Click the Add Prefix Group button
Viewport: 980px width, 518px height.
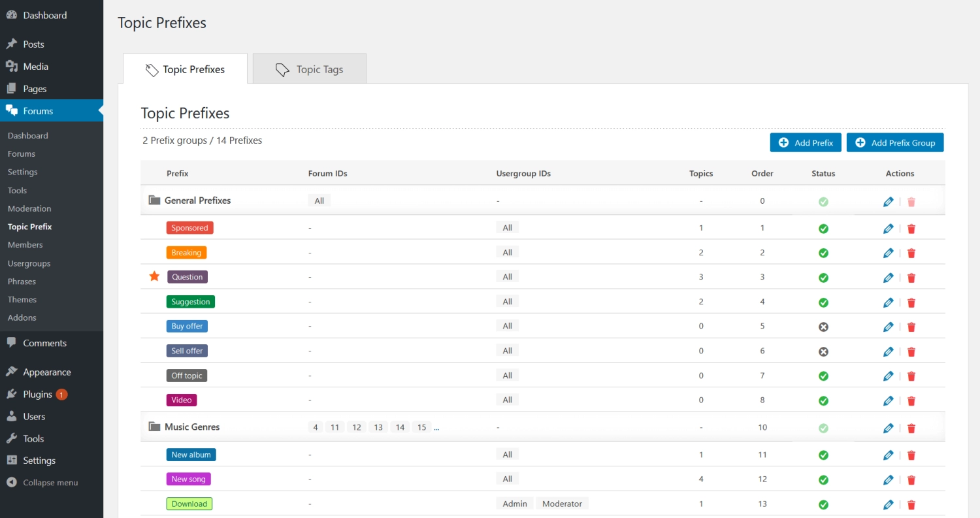tap(895, 142)
